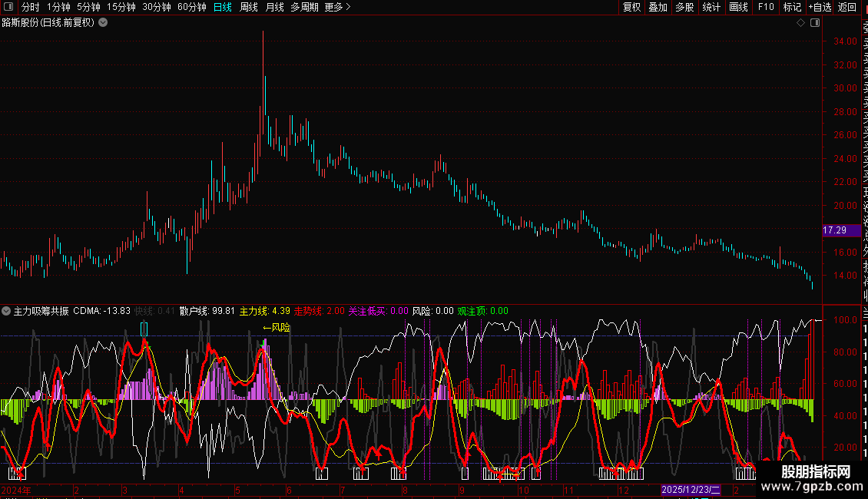Viewport: 868px width, 499px height.
Task: Click the 主力吸筹共振 indicator name
Action: pyautogui.click(x=41, y=311)
